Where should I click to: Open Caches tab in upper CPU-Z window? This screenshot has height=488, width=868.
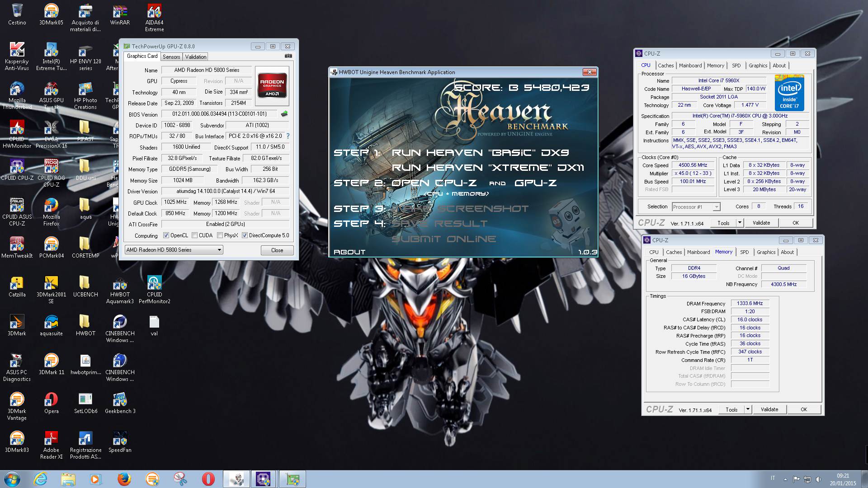tap(665, 66)
